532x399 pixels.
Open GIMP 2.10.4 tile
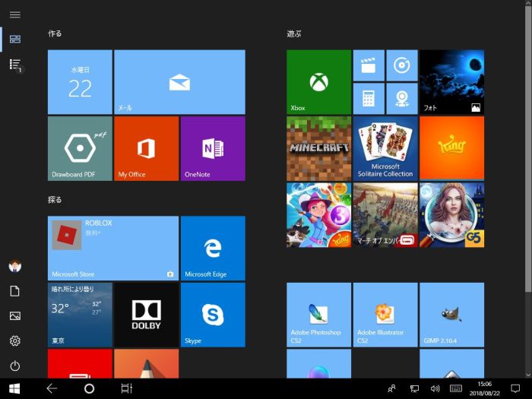coord(451,314)
